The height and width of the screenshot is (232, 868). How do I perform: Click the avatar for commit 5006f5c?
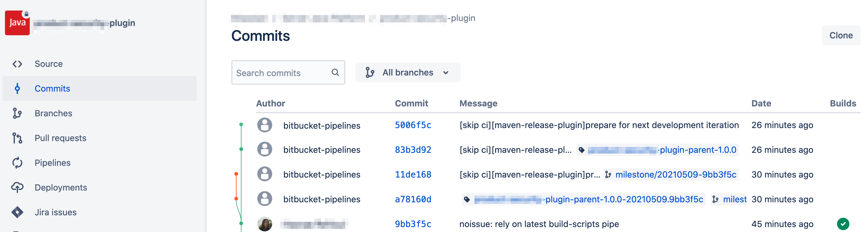(x=264, y=125)
